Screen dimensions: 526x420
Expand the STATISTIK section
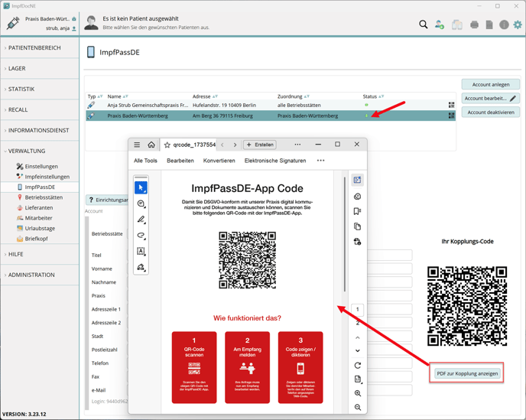pyautogui.click(x=40, y=89)
